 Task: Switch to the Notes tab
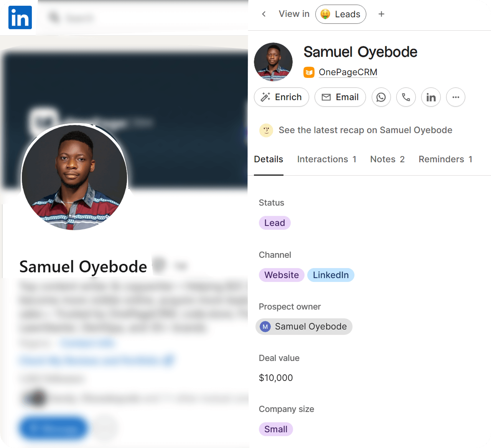click(387, 159)
